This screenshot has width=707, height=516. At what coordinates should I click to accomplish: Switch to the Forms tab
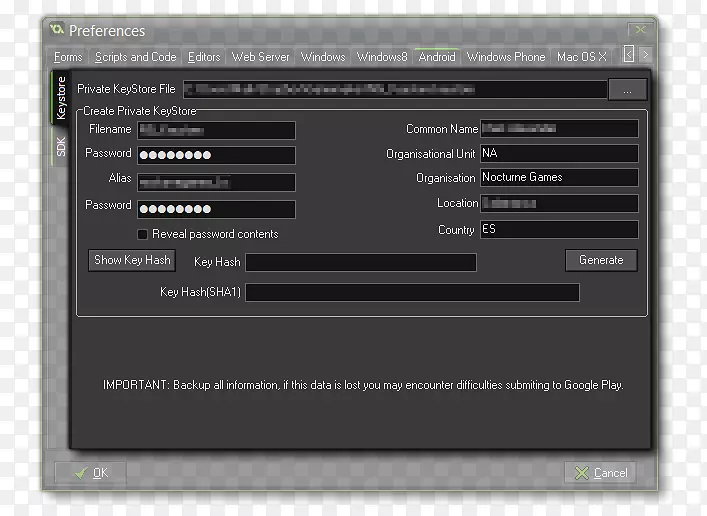(68, 57)
